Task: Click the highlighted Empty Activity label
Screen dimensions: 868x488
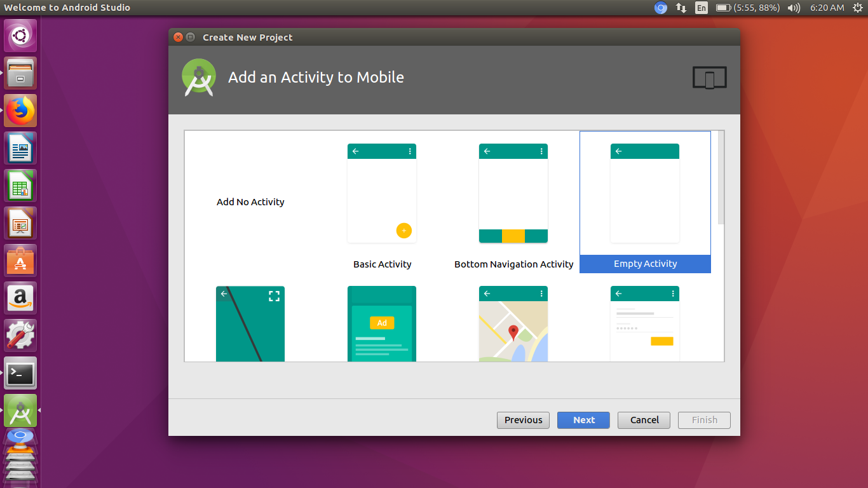Action: 645,264
